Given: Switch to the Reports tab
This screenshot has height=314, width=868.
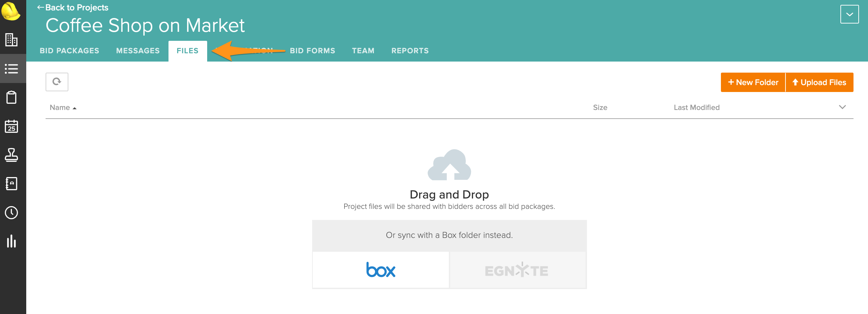Looking at the screenshot, I should point(410,51).
